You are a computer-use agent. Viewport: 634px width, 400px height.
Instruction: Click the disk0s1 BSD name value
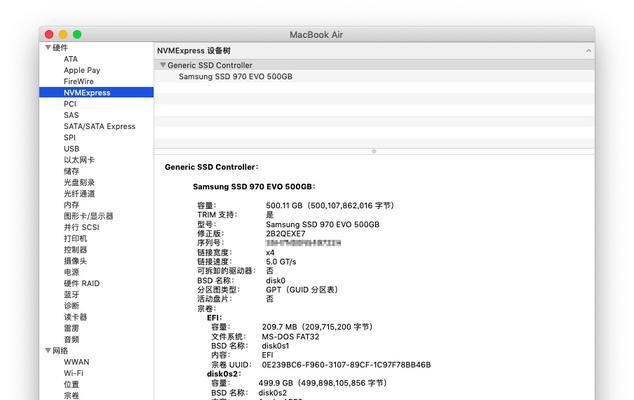pos(275,346)
